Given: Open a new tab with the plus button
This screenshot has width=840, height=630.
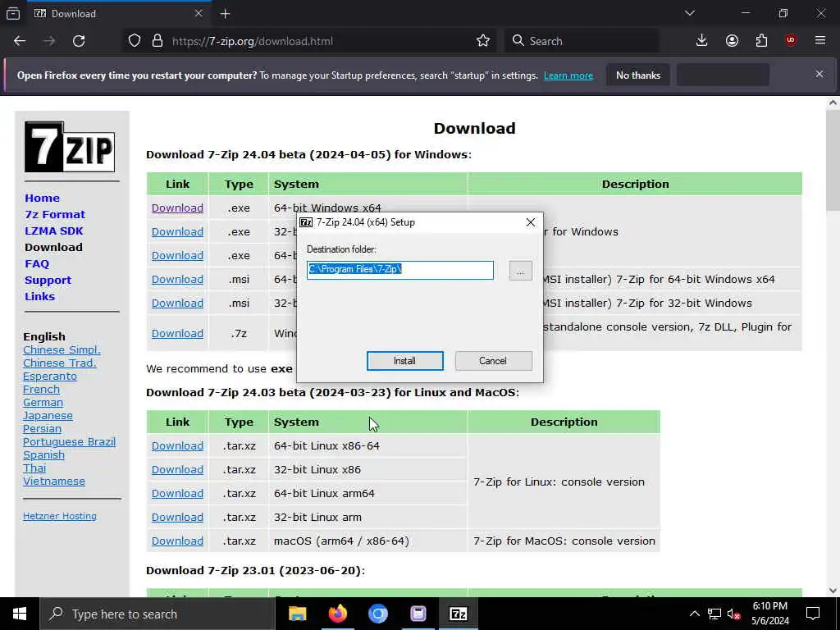Looking at the screenshot, I should (225, 14).
